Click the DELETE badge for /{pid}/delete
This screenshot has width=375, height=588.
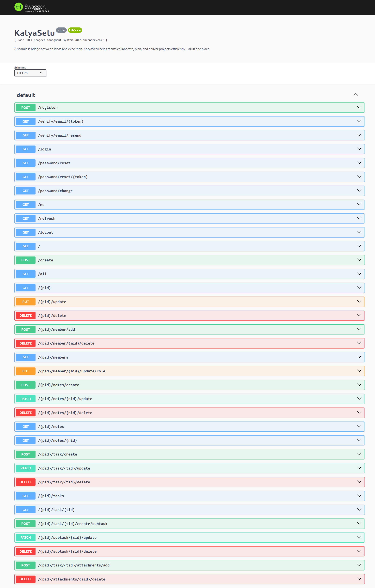(x=26, y=316)
